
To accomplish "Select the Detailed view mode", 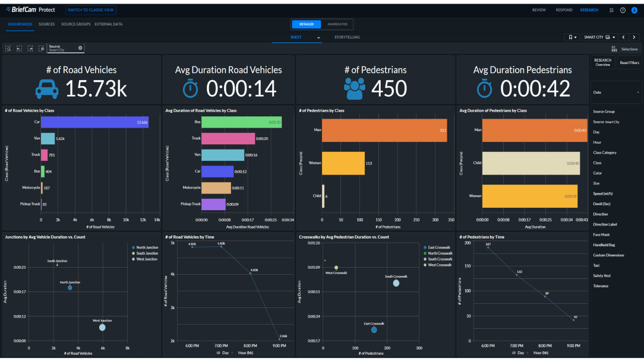I will click(307, 24).
